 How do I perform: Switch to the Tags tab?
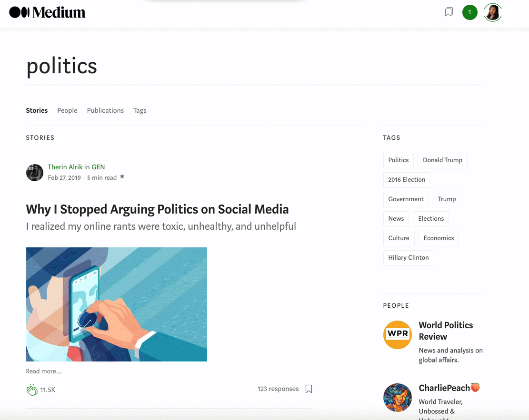click(x=140, y=110)
